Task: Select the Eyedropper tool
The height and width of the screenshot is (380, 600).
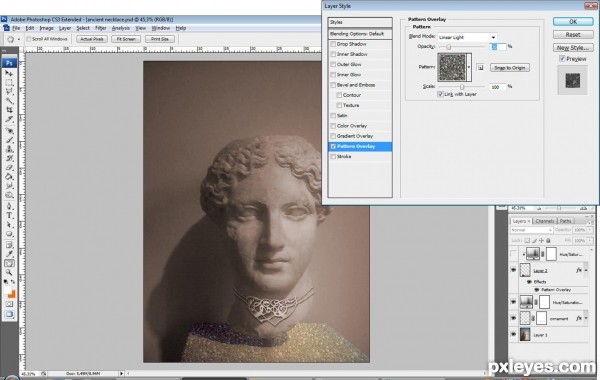Action: tap(9, 254)
